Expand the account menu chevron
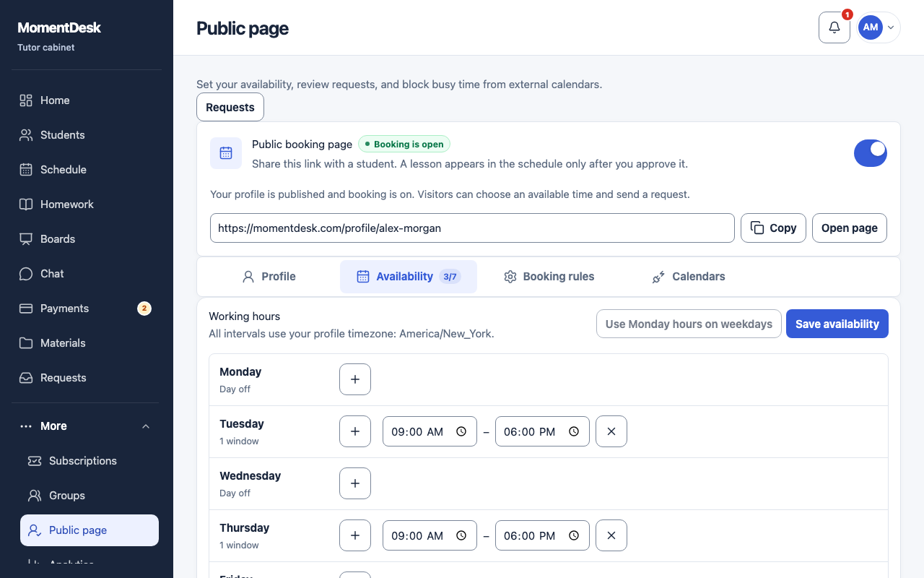 pos(891,27)
